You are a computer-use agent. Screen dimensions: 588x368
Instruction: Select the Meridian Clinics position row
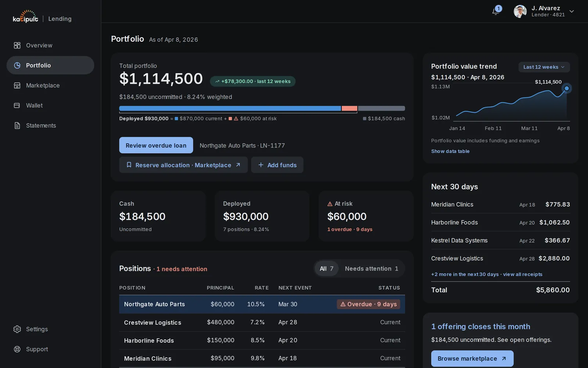tap(262, 358)
